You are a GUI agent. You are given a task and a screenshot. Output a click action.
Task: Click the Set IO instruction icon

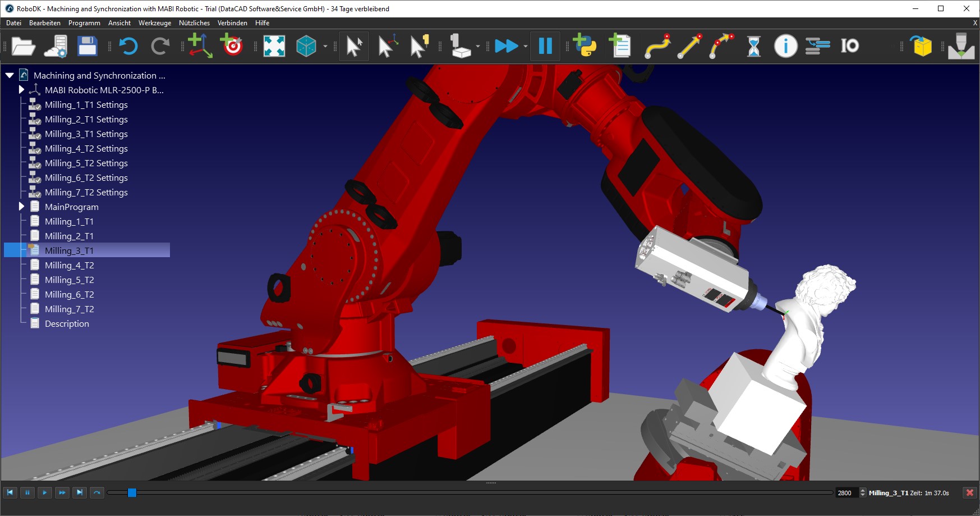[849, 46]
